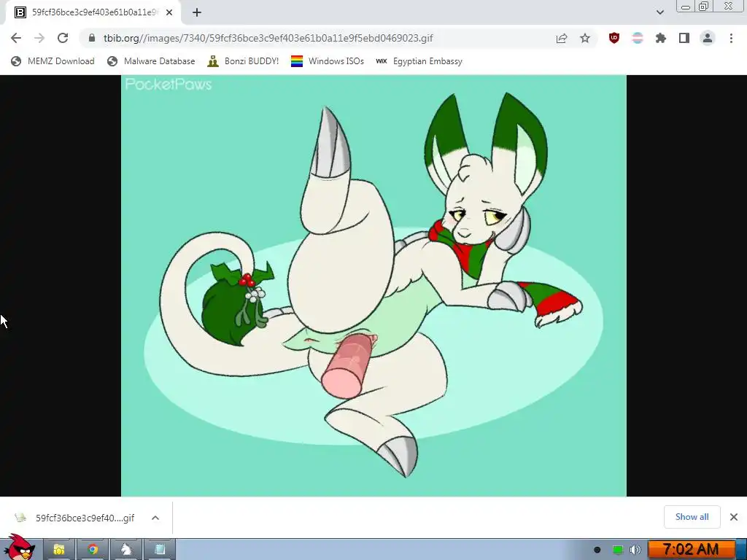The height and width of the screenshot is (560, 747).
Task: Click the address bar showing the tbib.org URL
Action: (x=268, y=38)
